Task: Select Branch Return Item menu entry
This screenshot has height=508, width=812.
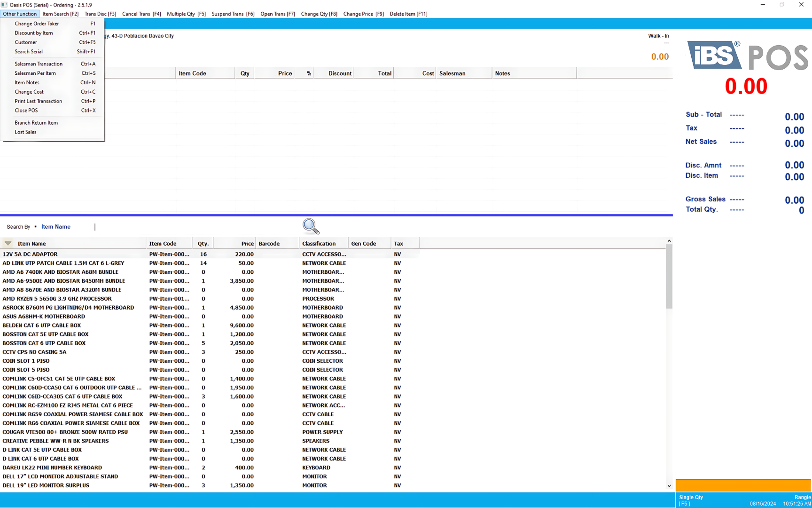Action: pos(36,123)
